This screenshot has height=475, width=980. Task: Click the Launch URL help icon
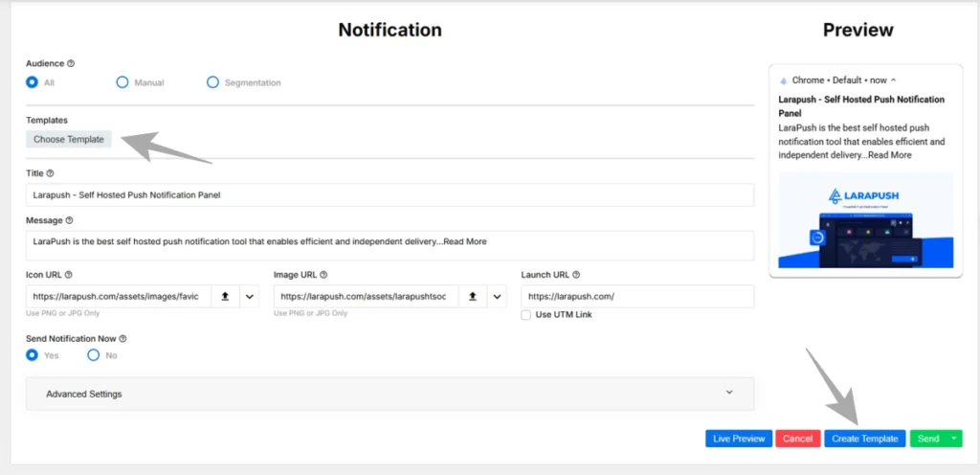pos(575,275)
